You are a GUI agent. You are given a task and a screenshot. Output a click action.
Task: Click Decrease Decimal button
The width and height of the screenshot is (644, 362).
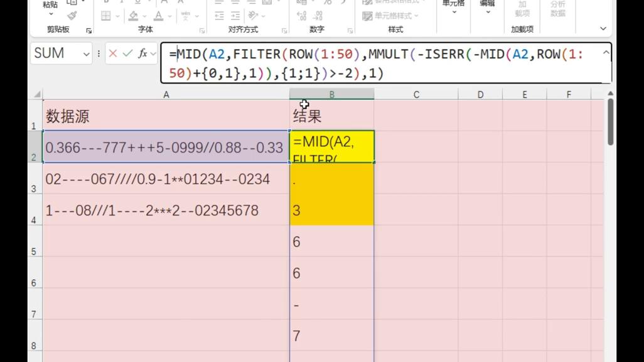(318, 16)
